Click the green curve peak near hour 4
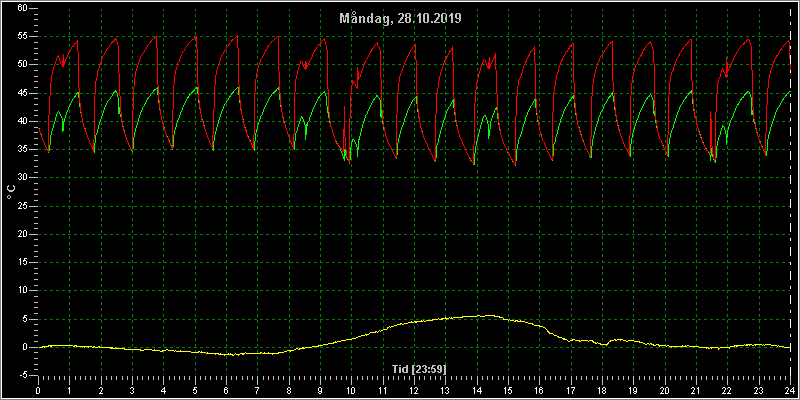Image resolution: width=800 pixels, height=400 pixels. (157, 87)
